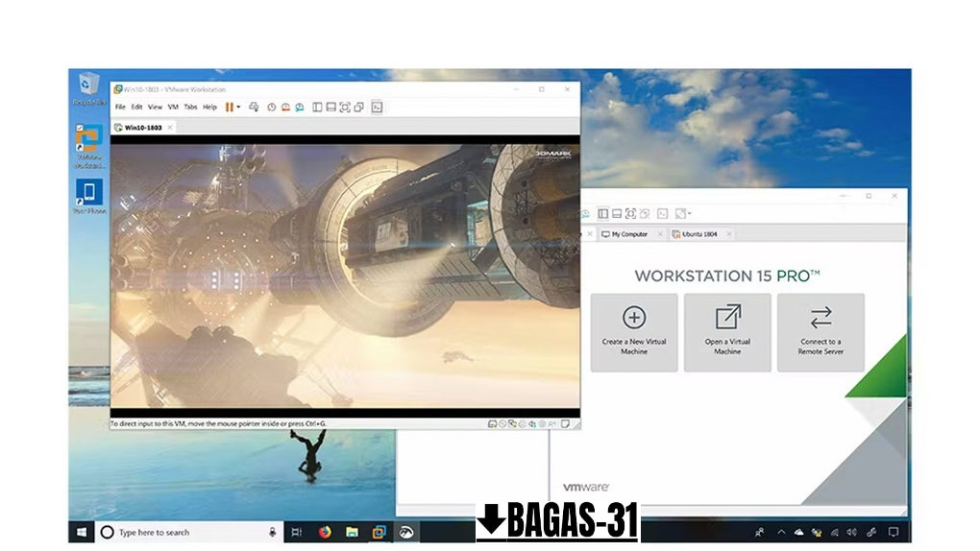Launch Firefox from the taskbar

(325, 532)
